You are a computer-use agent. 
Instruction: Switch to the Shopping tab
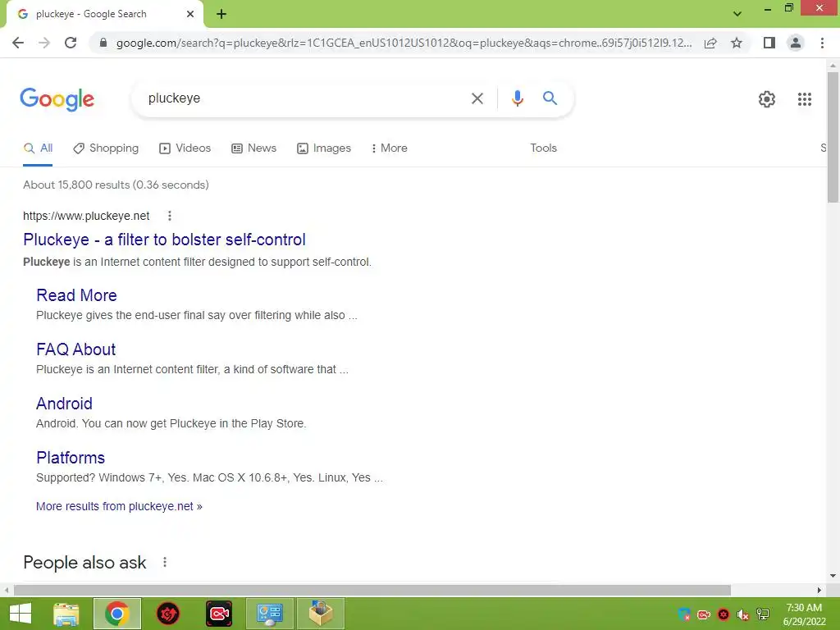click(x=106, y=148)
